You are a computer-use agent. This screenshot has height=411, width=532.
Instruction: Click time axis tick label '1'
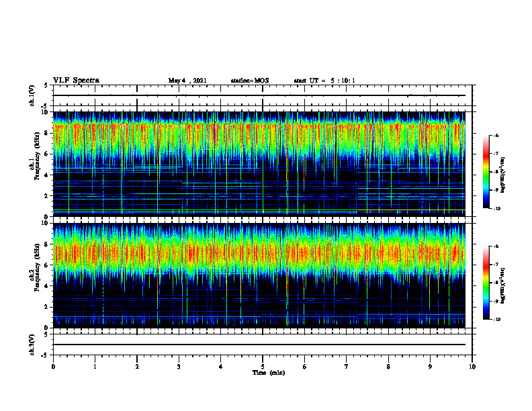point(95,367)
